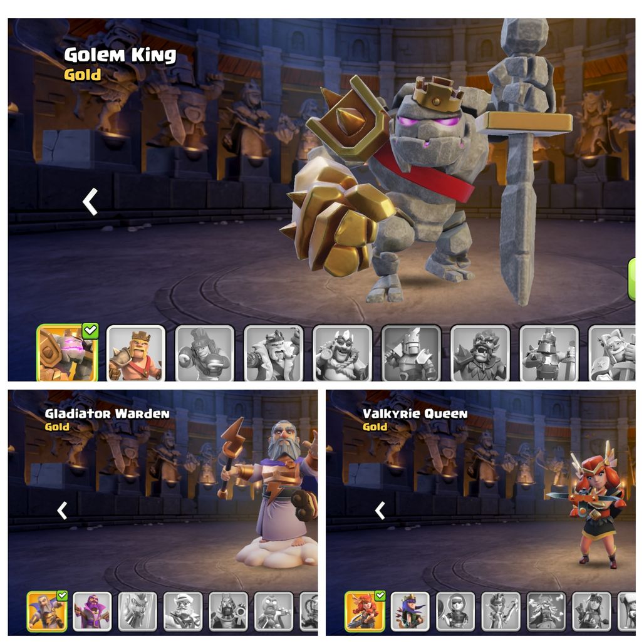Screen dimensions: 644x644
Task: Go back using arrow in Valkyrie Queen panel
Action: 380,511
